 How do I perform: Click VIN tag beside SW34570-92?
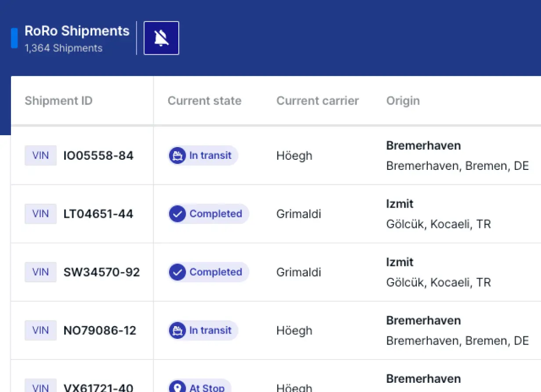40,272
